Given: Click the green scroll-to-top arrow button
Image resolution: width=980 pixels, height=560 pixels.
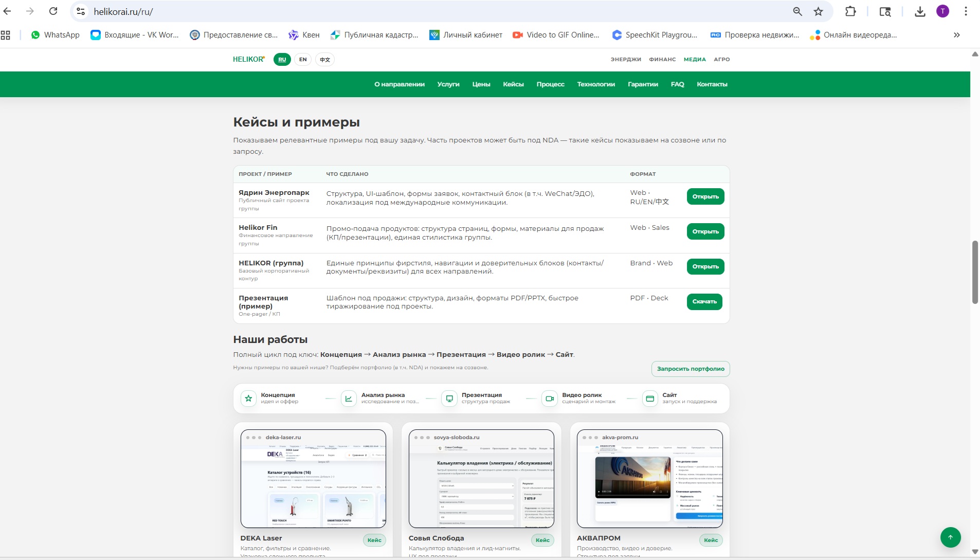Looking at the screenshot, I should point(951,537).
